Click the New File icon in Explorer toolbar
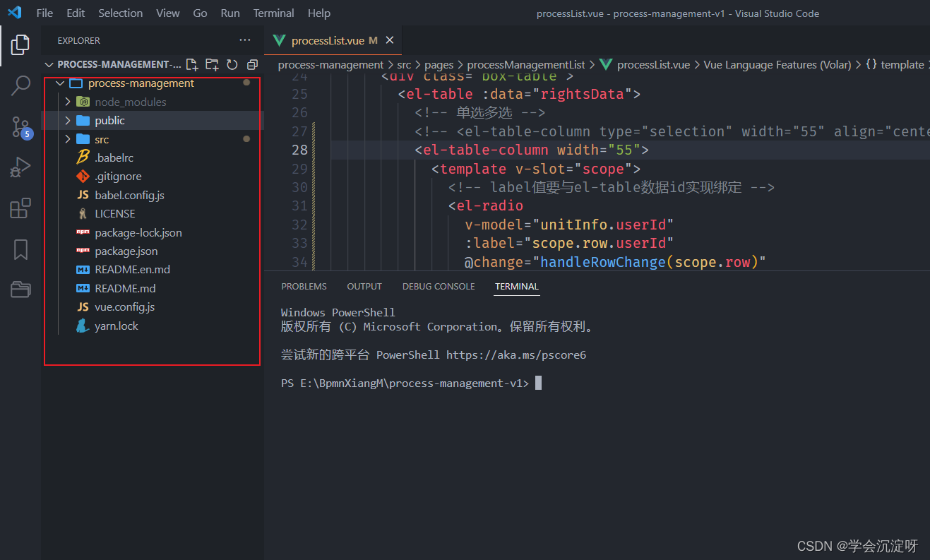Image resolution: width=930 pixels, height=560 pixels. point(191,64)
